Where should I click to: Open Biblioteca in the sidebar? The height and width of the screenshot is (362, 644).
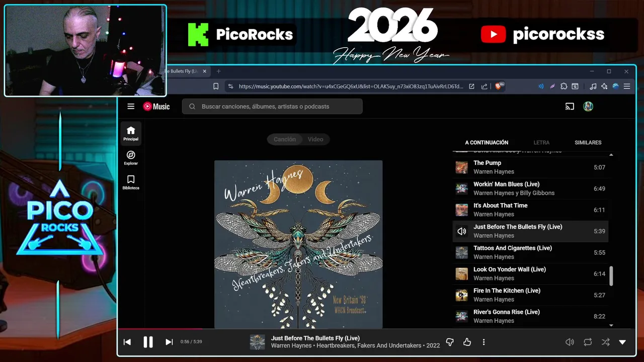click(x=131, y=182)
